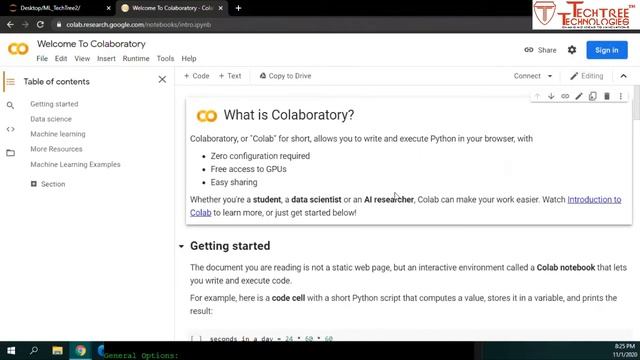640x360 pixels.
Task: Open the Files folder sidebar icon
Action: coord(11,153)
